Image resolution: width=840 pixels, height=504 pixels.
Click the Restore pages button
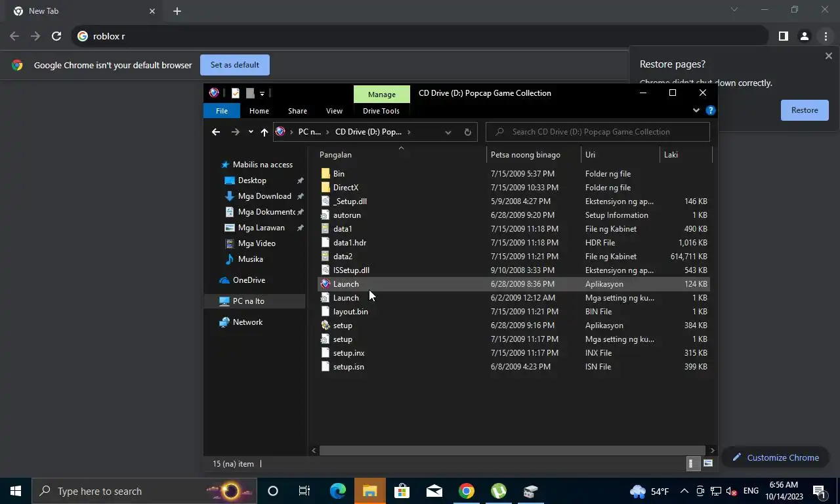click(805, 110)
